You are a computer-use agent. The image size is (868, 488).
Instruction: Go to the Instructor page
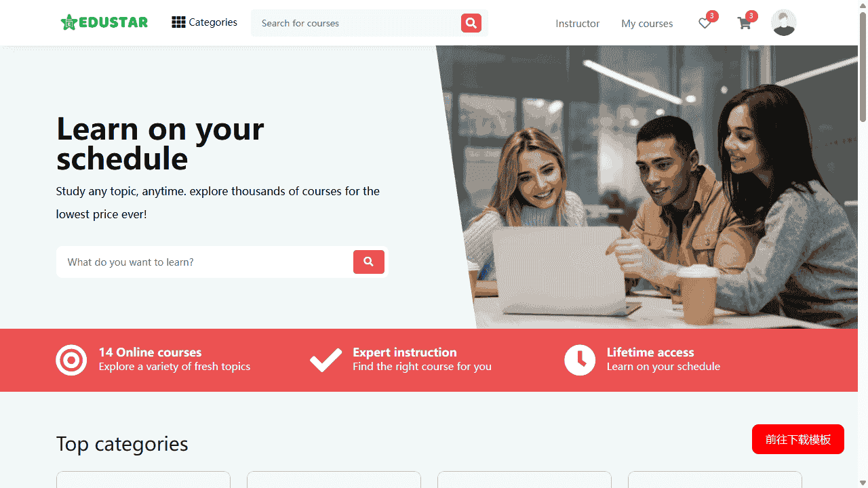(578, 24)
